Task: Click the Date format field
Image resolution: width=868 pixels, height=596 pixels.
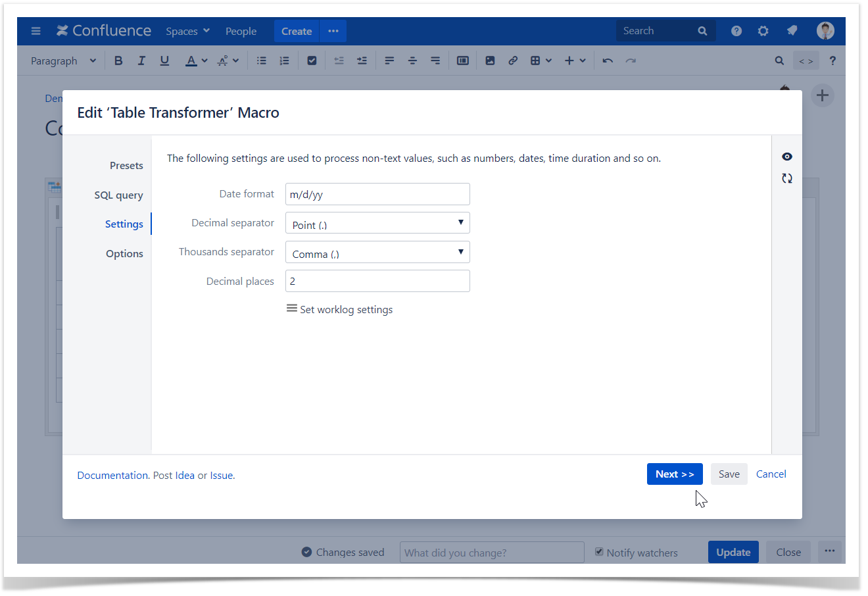Action: click(377, 194)
